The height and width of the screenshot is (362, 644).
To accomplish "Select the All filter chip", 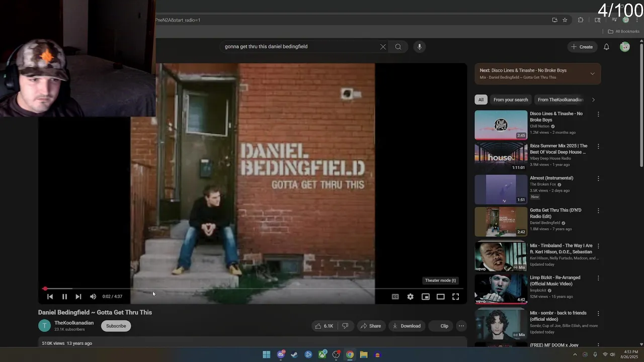I will click(481, 100).
